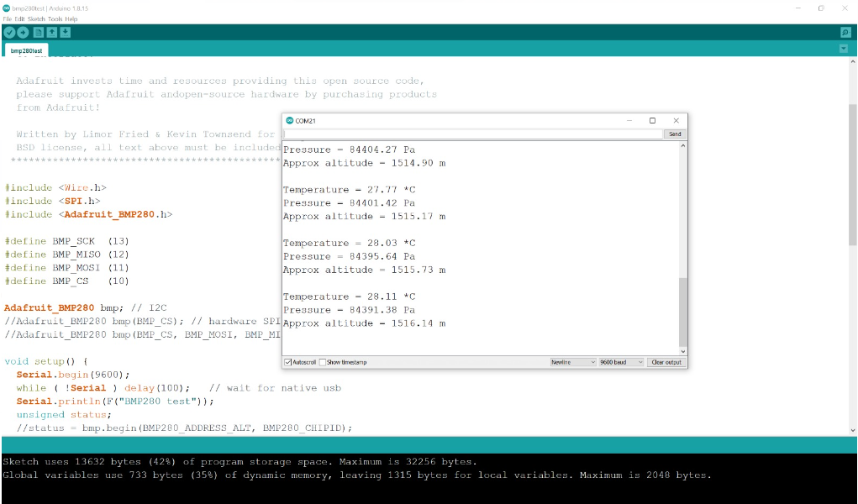Click the Arduino icon in the title bar
The height and width of the screenshot is (504, 858).
coord(7,8)
